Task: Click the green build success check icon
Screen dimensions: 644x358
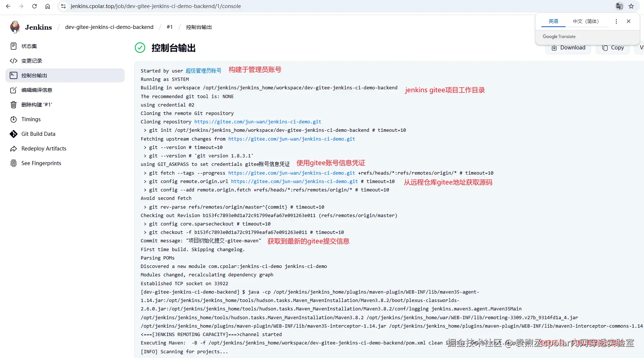Action: click(140, 48)
